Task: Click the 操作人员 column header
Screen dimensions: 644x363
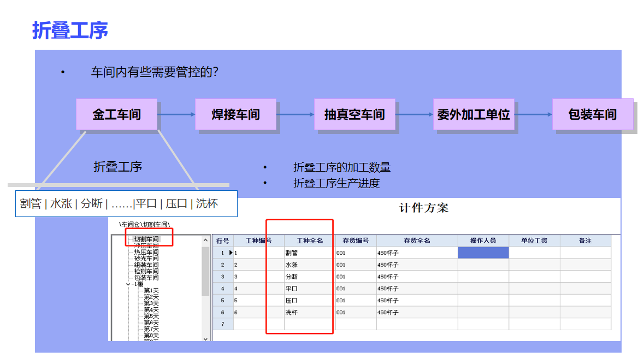Action: point(483,241)
